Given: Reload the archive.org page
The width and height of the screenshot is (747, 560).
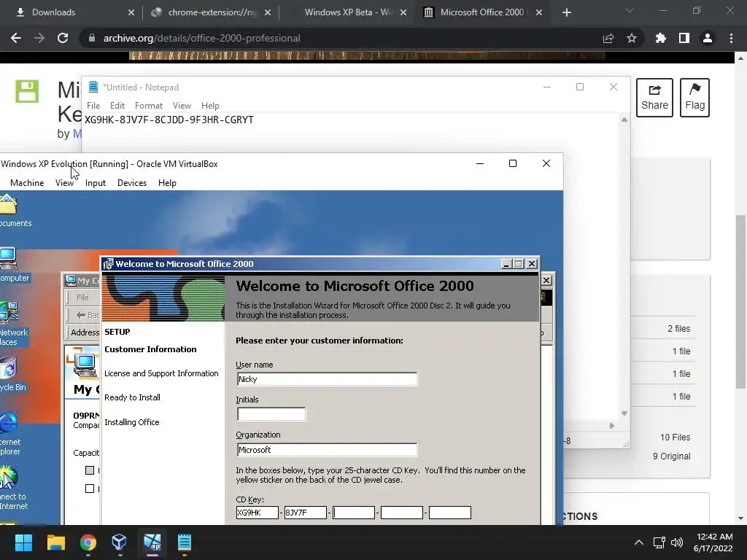Looking at the screenshot, I should click(63, 38).
